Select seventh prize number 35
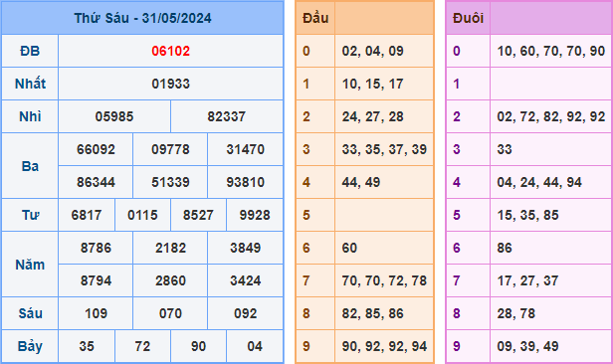 click(x=87, y=346)
